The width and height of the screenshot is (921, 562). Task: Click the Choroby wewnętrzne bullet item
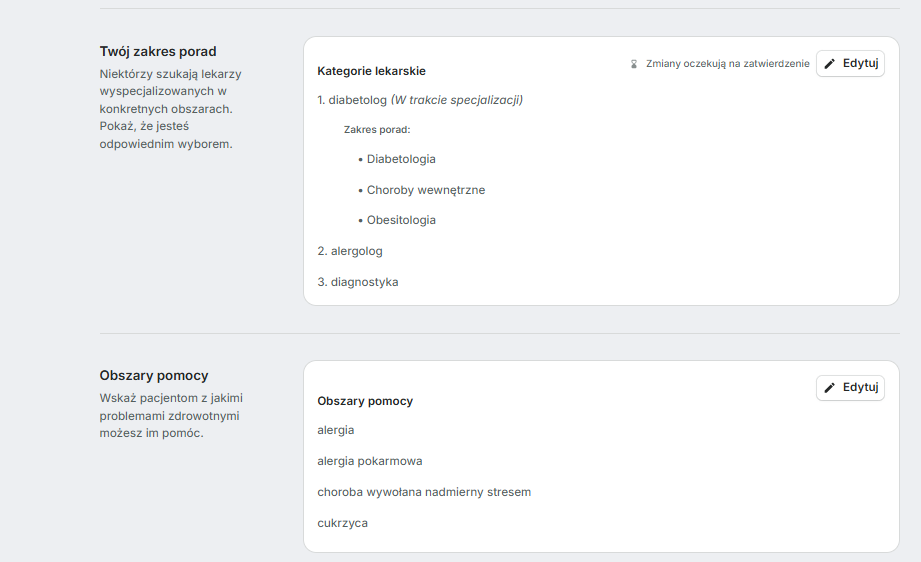point(425,190)
